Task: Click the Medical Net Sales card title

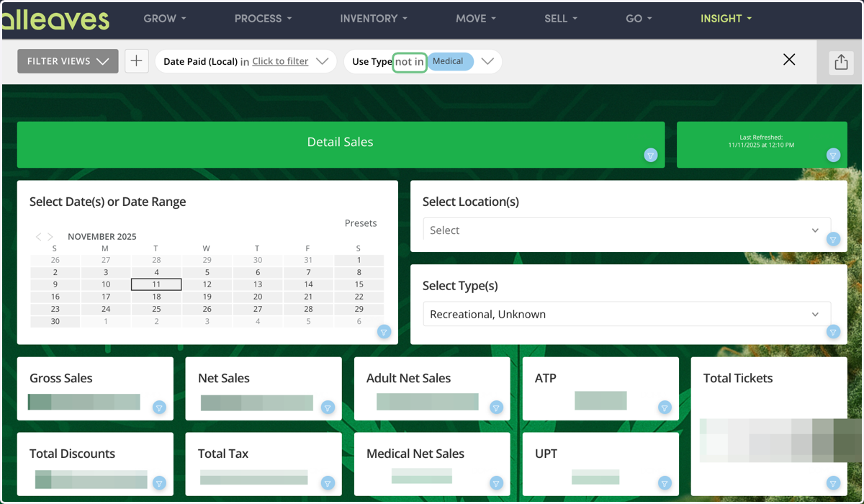Action: tap(415, 454)
